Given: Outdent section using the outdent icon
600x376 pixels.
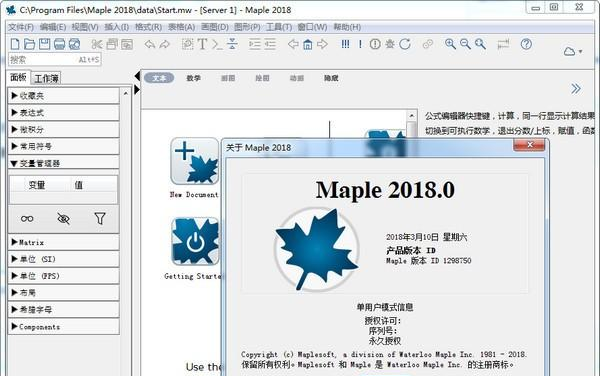Looking at the screenshot, I should point(270,44).
